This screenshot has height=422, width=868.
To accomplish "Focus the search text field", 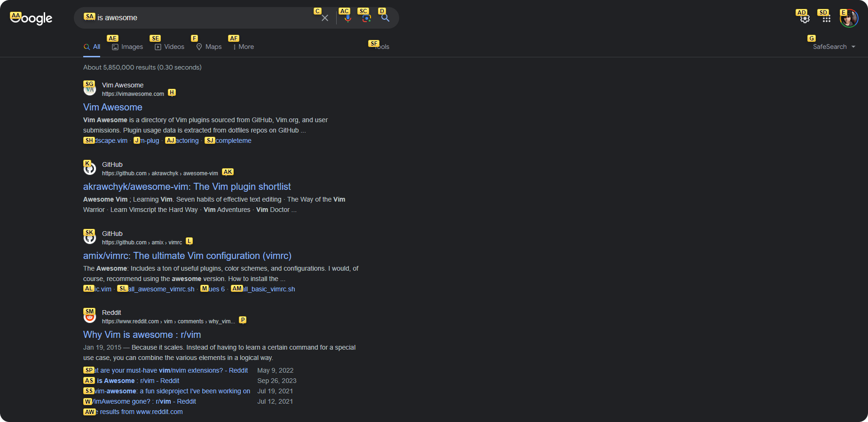I will coord(197,18).
